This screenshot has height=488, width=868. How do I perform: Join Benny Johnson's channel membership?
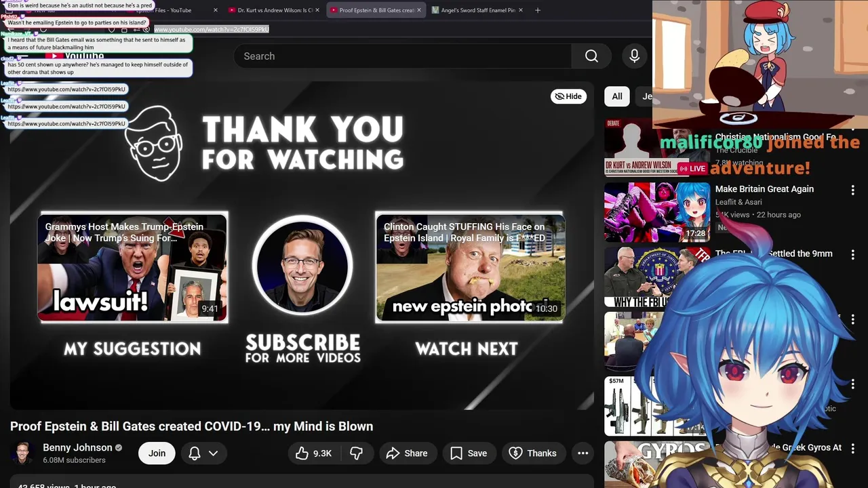tap(157, 453)
